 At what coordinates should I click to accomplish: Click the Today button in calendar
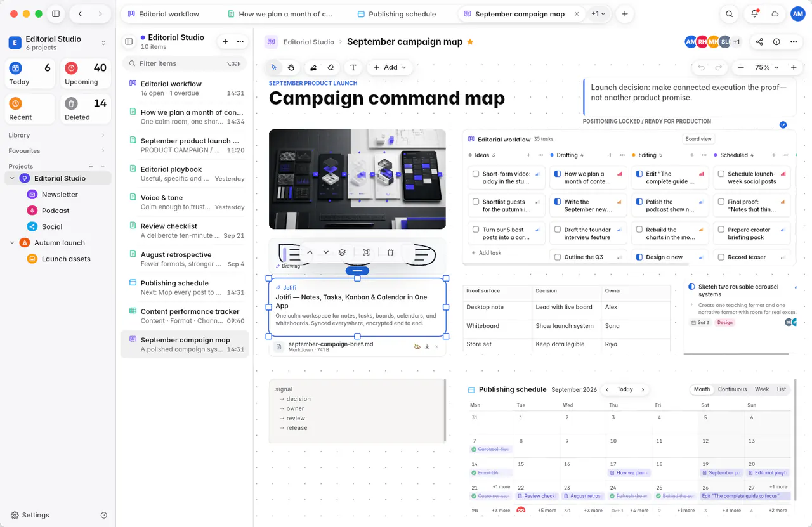tap(625, 389)
